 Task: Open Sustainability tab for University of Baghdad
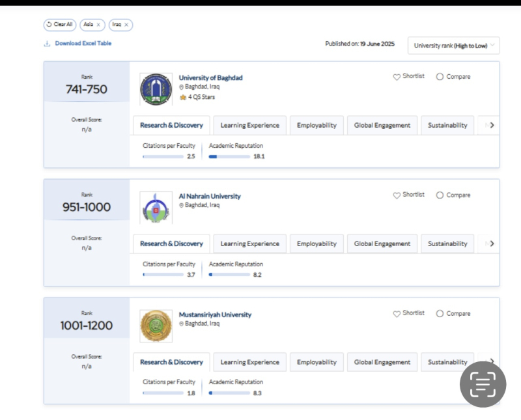[x=447, y=125]
